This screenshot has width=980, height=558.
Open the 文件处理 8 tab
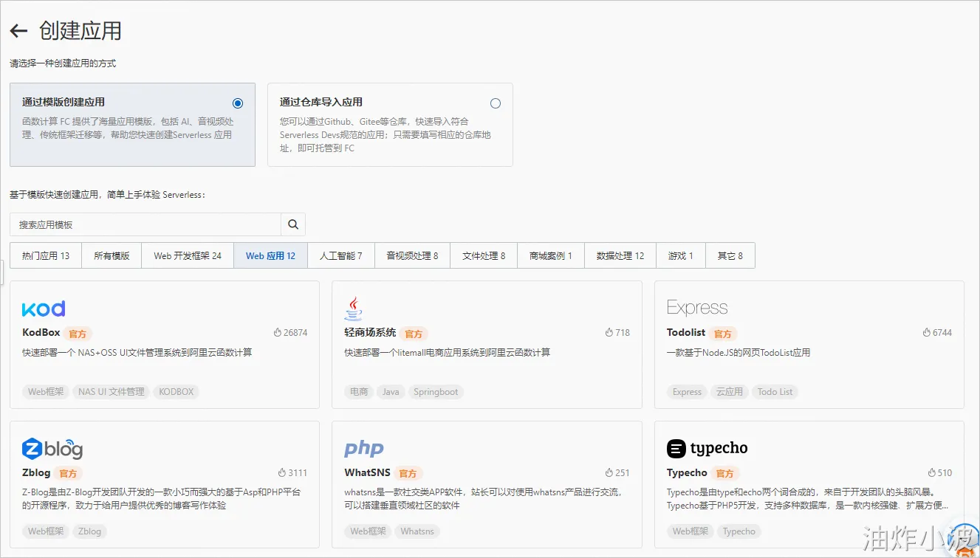coord(484,256)
